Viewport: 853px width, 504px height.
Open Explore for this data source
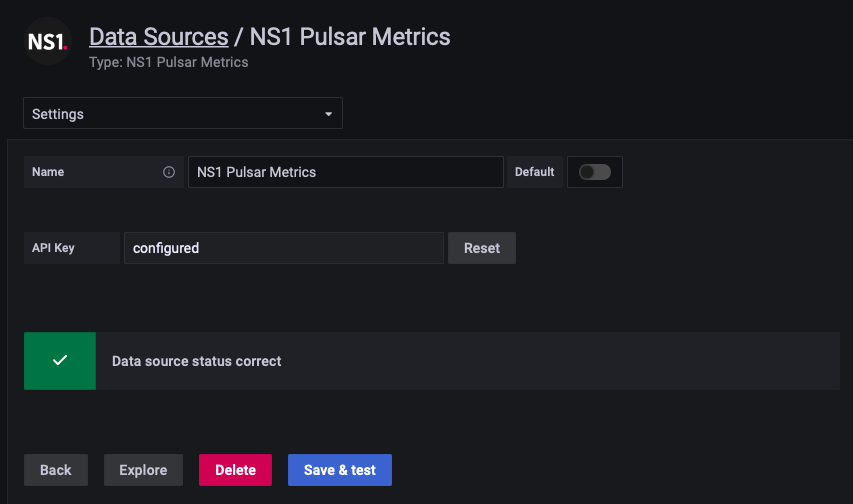[143, 470]
